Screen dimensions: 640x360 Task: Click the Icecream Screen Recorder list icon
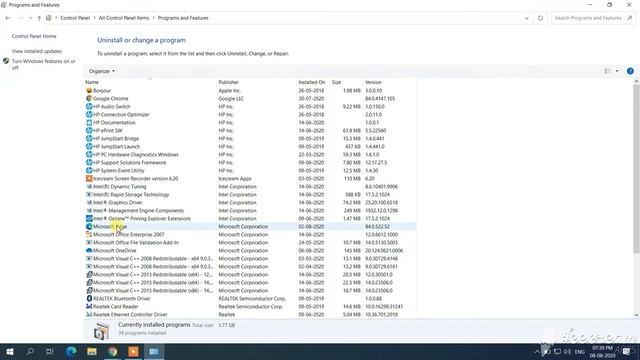(x=89, y=178)
